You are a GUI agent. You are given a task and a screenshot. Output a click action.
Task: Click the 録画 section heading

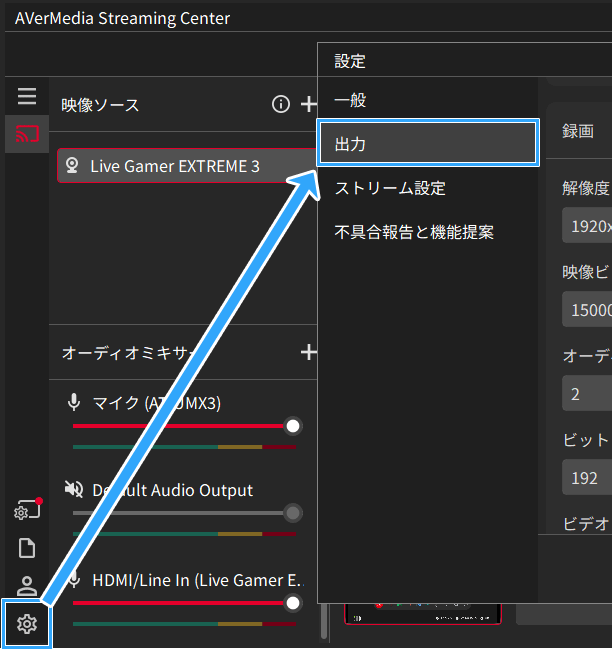tap(578, 131)
